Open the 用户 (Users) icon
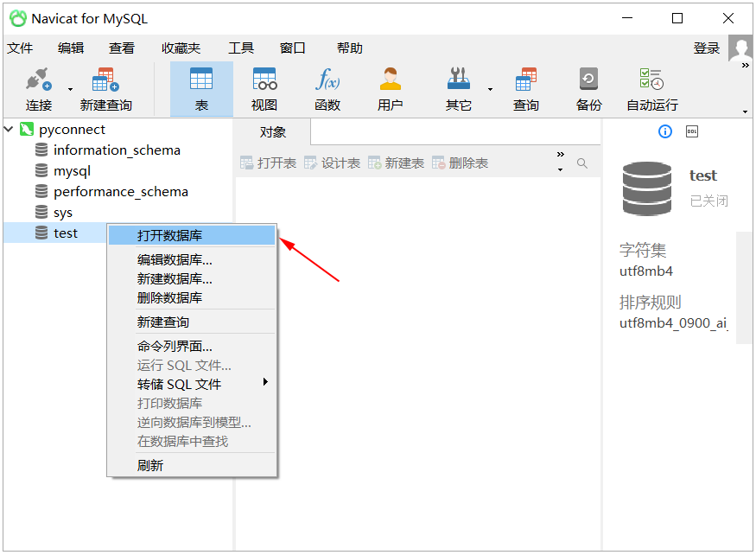This screenshot has height=555, width=756. [390, 89]
